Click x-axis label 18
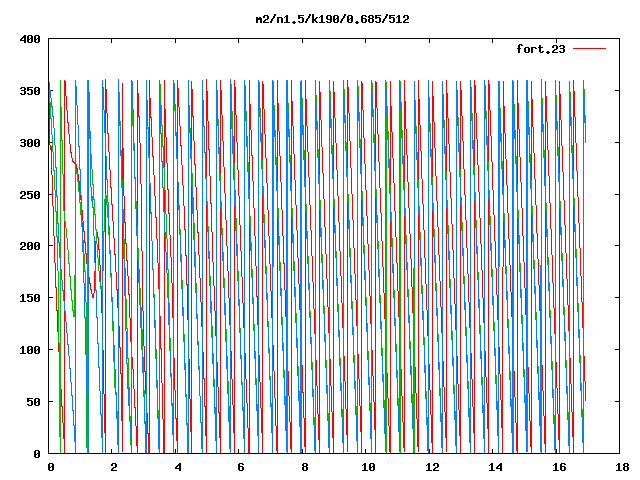 tap(622, 467)
